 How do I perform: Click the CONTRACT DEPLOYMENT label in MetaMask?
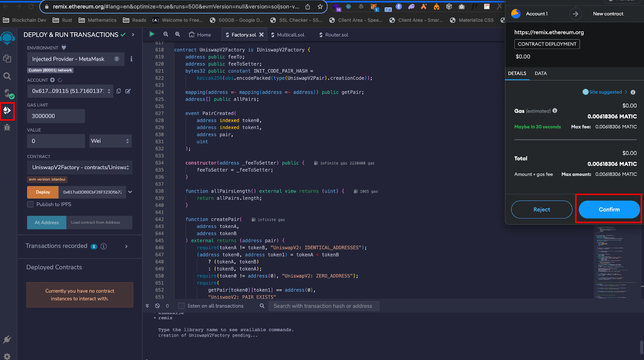(x=547, y=44)
